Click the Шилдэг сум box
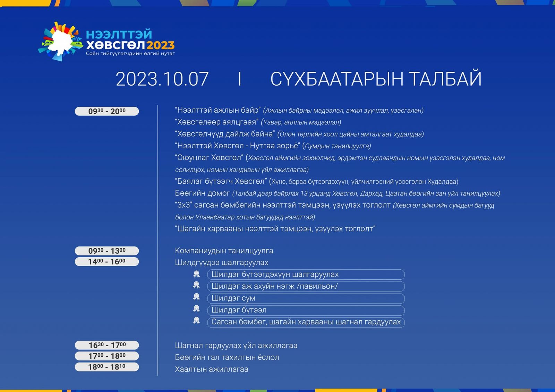 pos(306,298)
